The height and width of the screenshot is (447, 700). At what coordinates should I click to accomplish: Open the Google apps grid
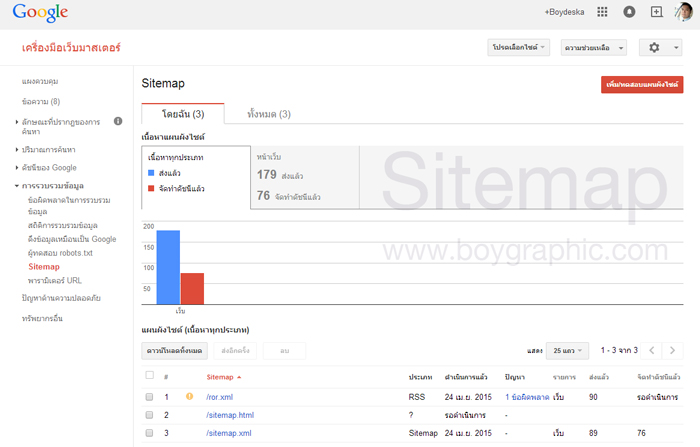tap(602, 12)
